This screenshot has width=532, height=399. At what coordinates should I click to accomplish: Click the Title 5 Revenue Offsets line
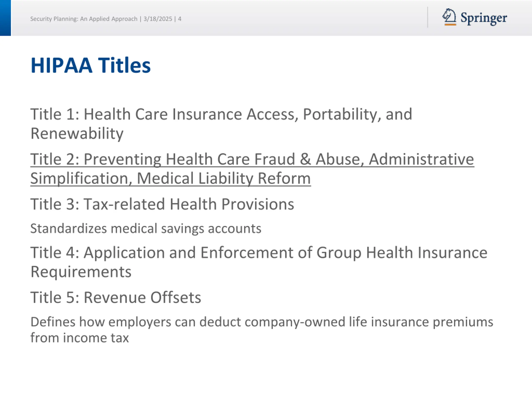[116, 298]
